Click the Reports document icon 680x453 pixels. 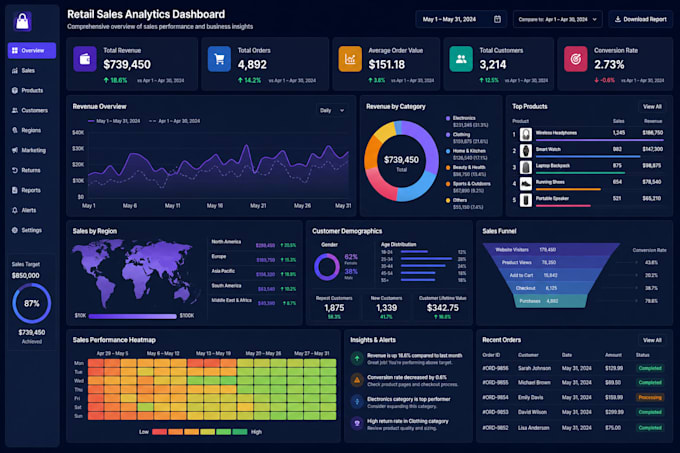point(15,190)
